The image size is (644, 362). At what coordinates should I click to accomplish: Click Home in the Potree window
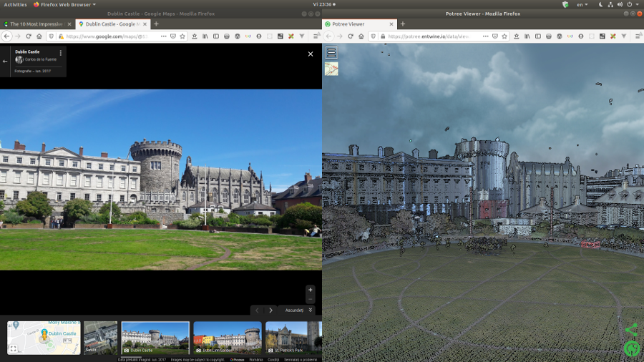(361, 36)
